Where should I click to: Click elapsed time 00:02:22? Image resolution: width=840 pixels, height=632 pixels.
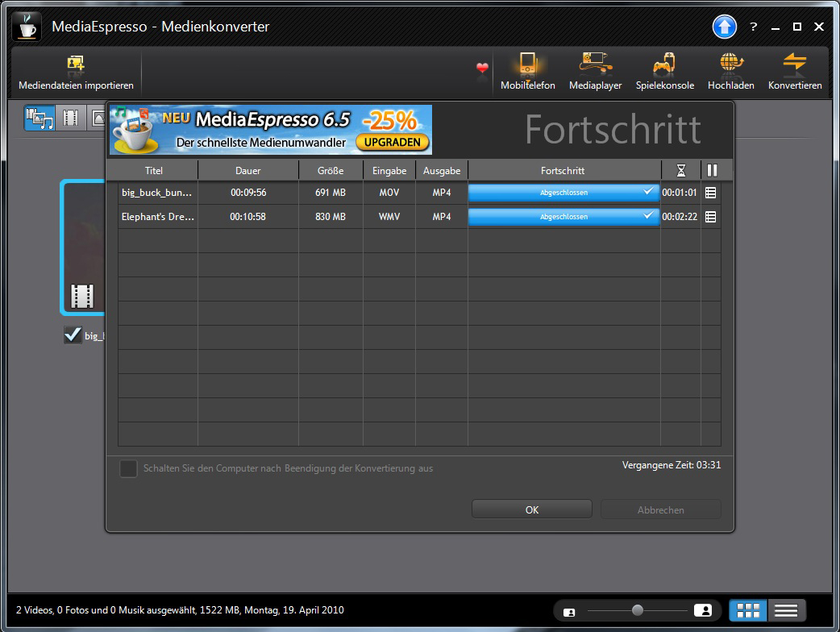[x=680, y=217]
